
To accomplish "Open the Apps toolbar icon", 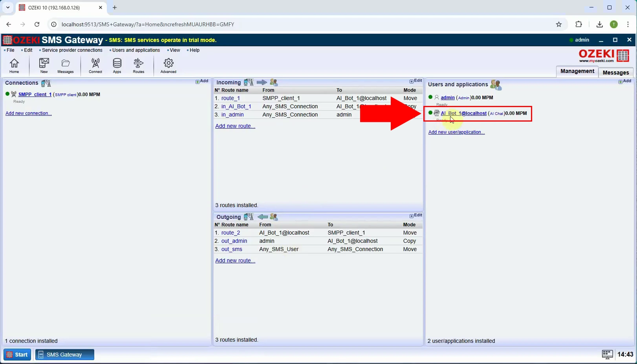I will pos(117,66).
